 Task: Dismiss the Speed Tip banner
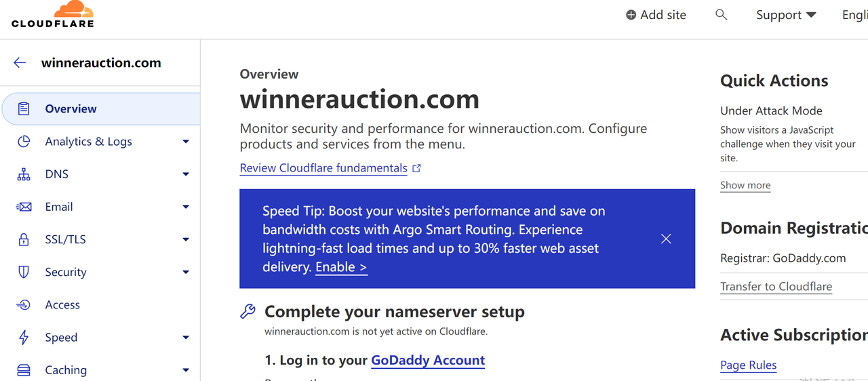point(666,239)
